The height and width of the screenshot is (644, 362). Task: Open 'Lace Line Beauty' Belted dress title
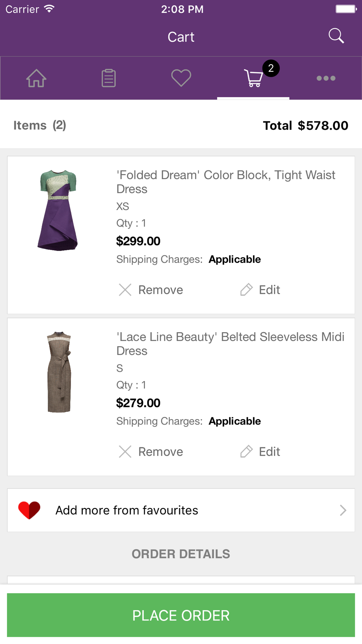(230, 344)
